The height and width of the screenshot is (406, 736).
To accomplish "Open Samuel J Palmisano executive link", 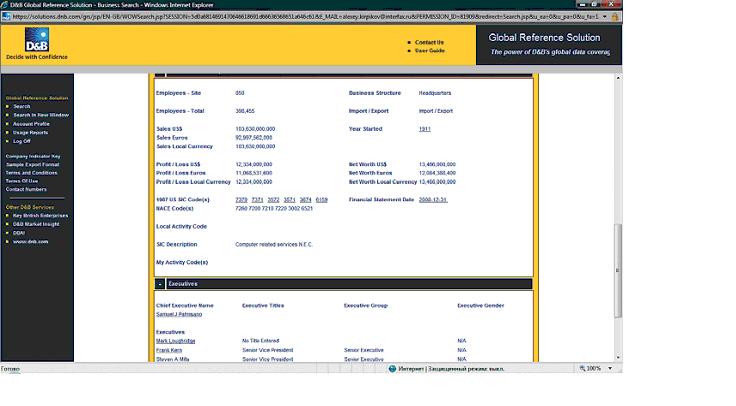I will coord(179,314).
